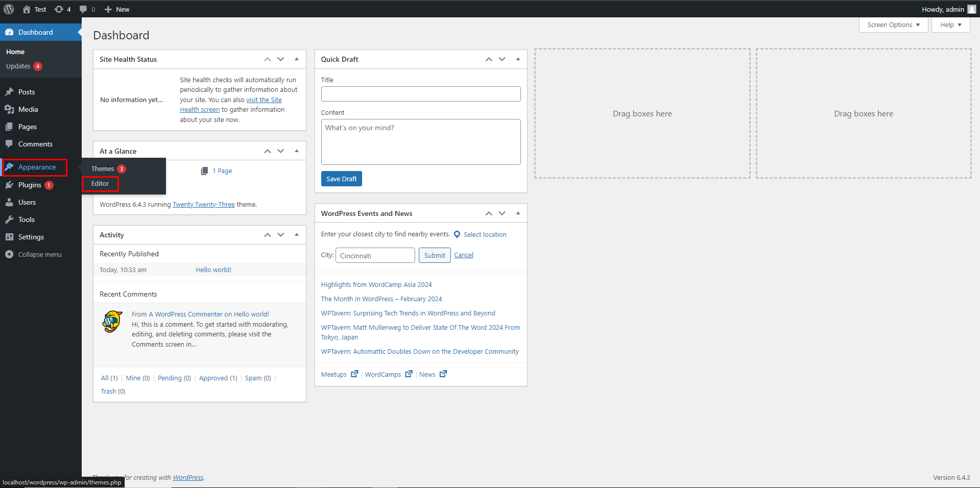The height and width of the screenshot is (488, 980).
Task: Open the Hello world! post link
Action: 213,270
